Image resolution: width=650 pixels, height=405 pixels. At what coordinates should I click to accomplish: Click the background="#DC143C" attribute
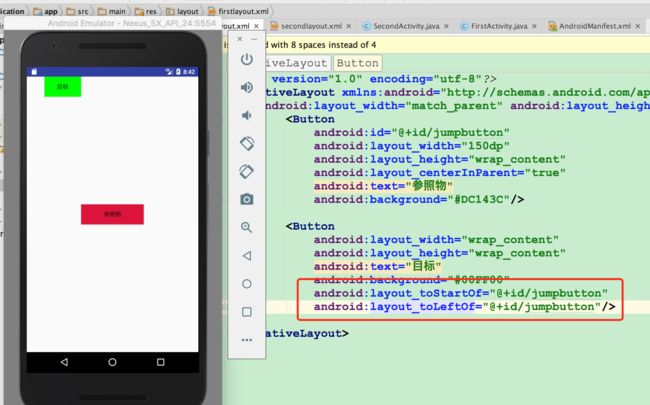[419, 199]
